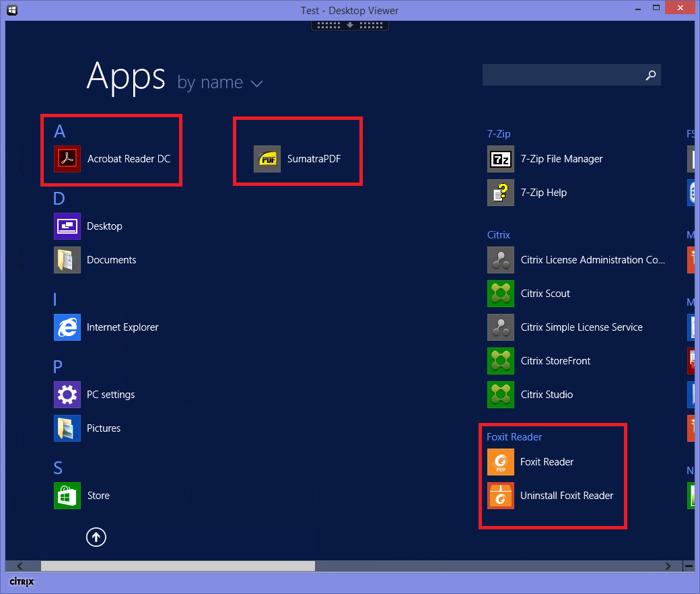Click 'Desktop' label text
The width and height of the screenshot is (700, 594).
pyautogui.click(x=104, y=226)
